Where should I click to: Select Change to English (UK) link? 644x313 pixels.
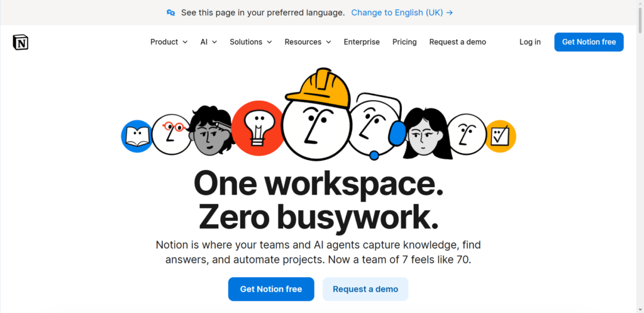pyautogui.click(x=402, y=13)
